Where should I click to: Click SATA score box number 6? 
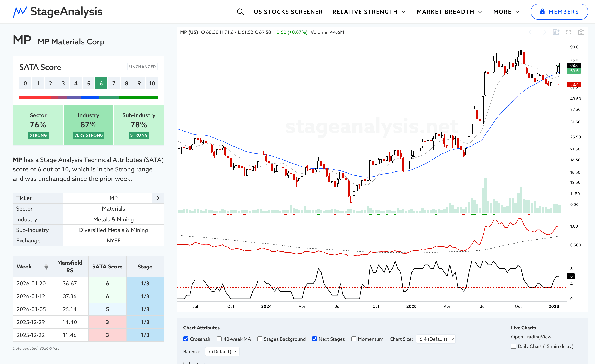point(101,83)
